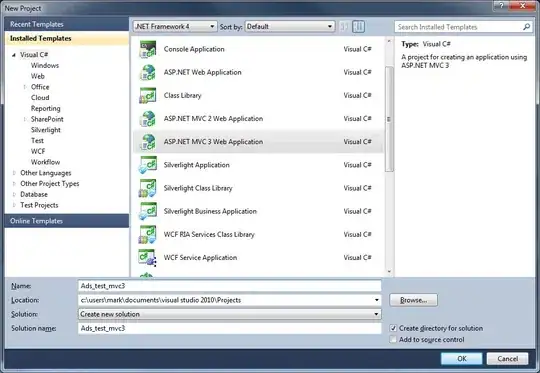Screen dimensions: 540x373
Task: Select the Console Application template name
Action: 194,49
